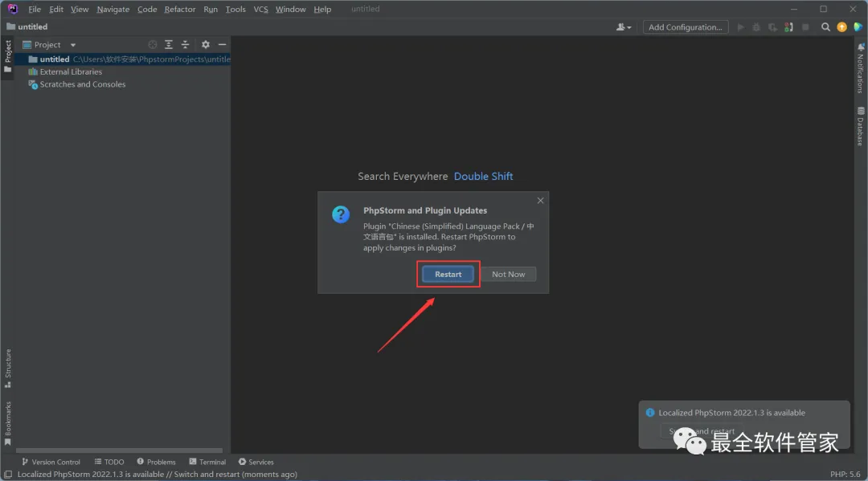Click Not Now in the update dialog
This screenshot has height=481, width=868.
pyautogui.click(x=508, y=274)
